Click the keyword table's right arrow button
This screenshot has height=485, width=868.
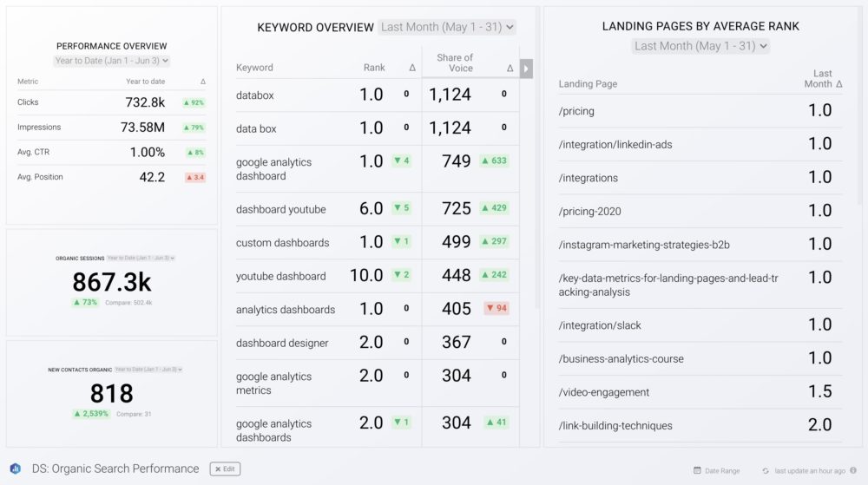(x=526, y=69)
